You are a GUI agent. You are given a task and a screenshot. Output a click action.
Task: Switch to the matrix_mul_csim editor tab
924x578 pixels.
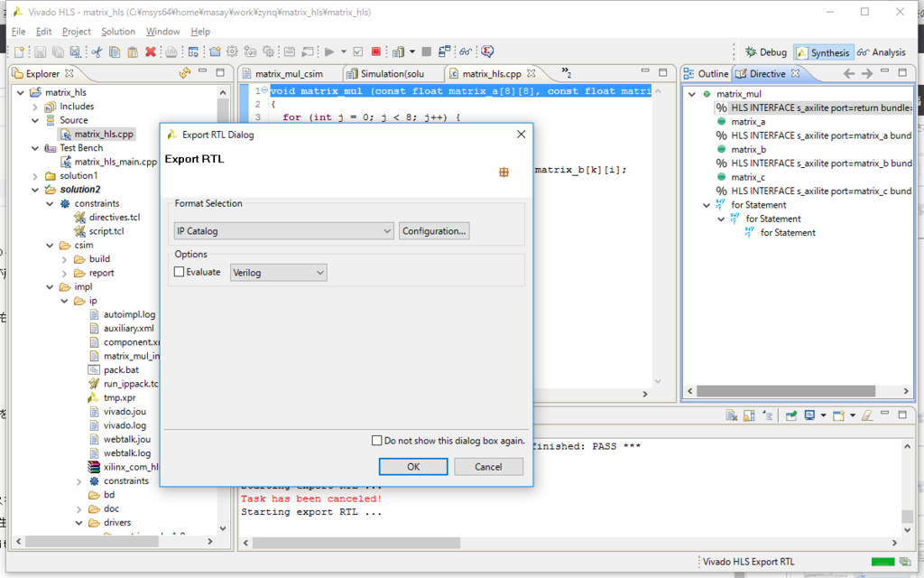(x=289, y=74)
